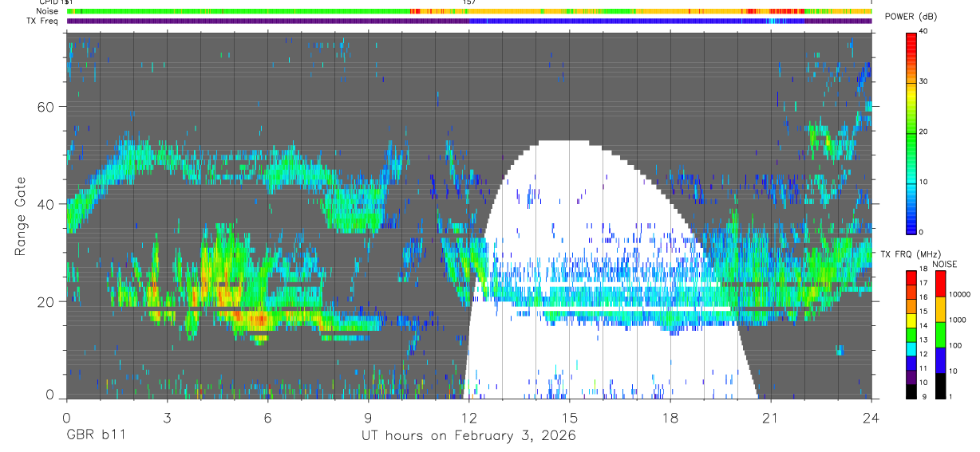
Task: Click the 'Noise' strip label at top left
Action: point(47,11)
